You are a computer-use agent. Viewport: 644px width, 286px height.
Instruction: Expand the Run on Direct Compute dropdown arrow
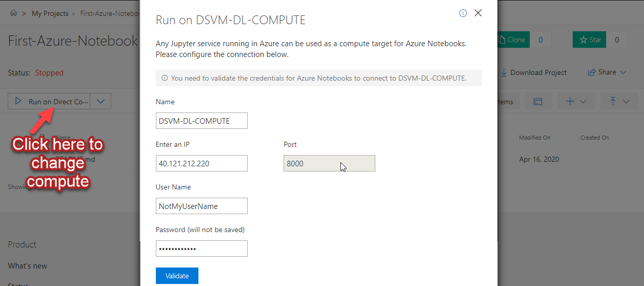[x=100, y=102]
